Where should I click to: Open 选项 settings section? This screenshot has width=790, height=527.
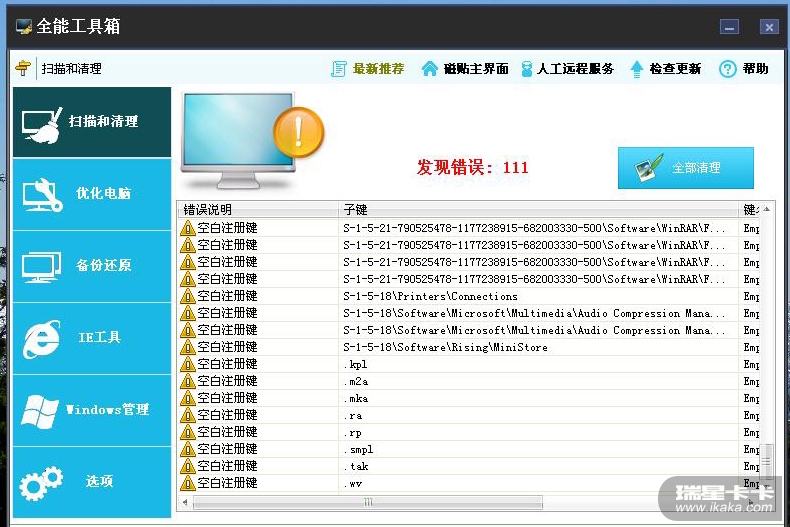click(92, 482)
